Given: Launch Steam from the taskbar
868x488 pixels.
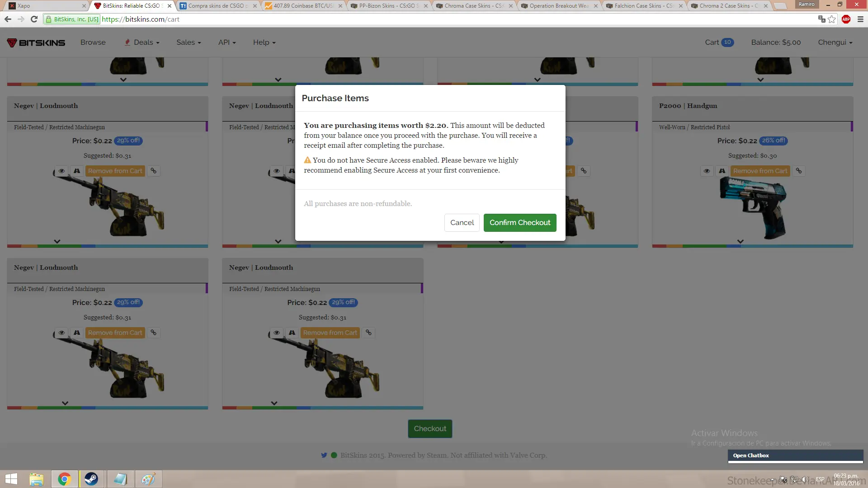Looking at the screenshot, I should click(91, 479).
